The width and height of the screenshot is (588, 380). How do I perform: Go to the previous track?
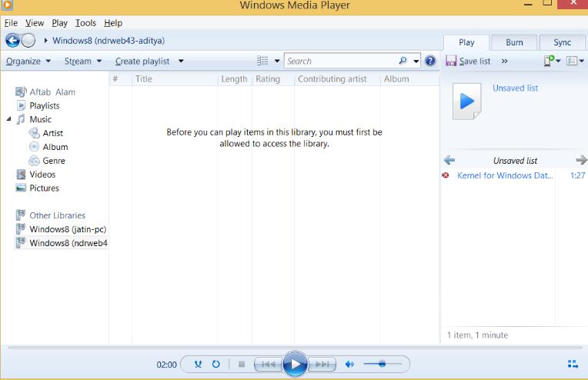(x=266, y=364)
